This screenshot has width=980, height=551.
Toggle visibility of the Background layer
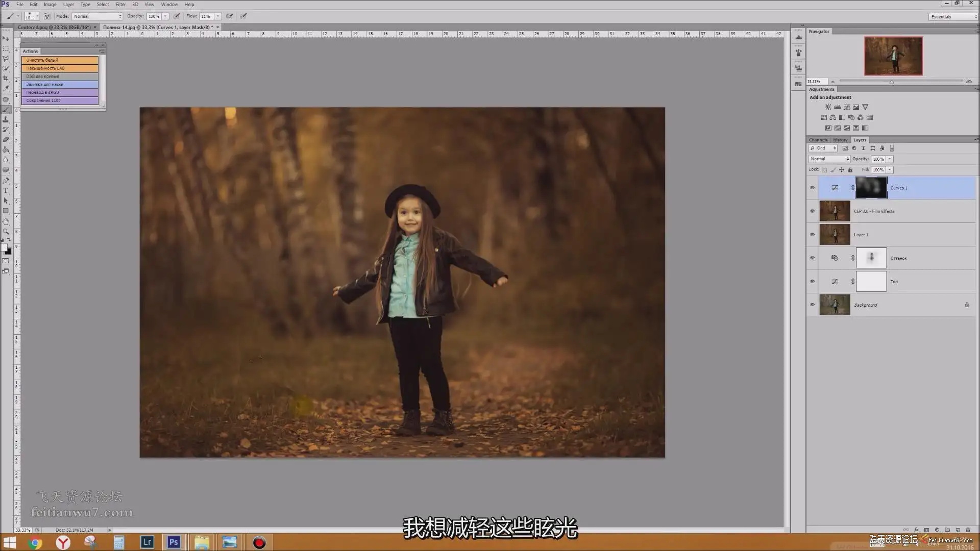point(812,305)
